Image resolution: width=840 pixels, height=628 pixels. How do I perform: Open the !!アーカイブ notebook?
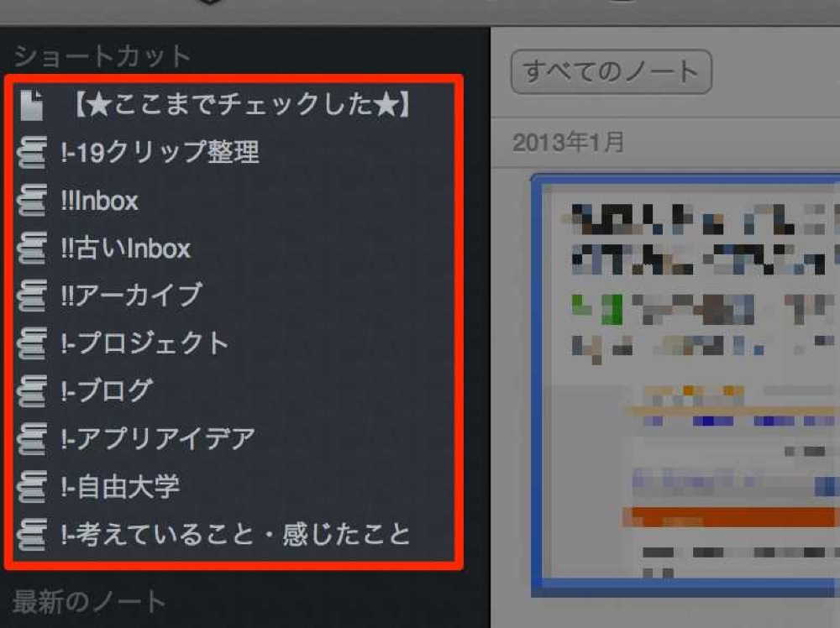tap(132, 296)
